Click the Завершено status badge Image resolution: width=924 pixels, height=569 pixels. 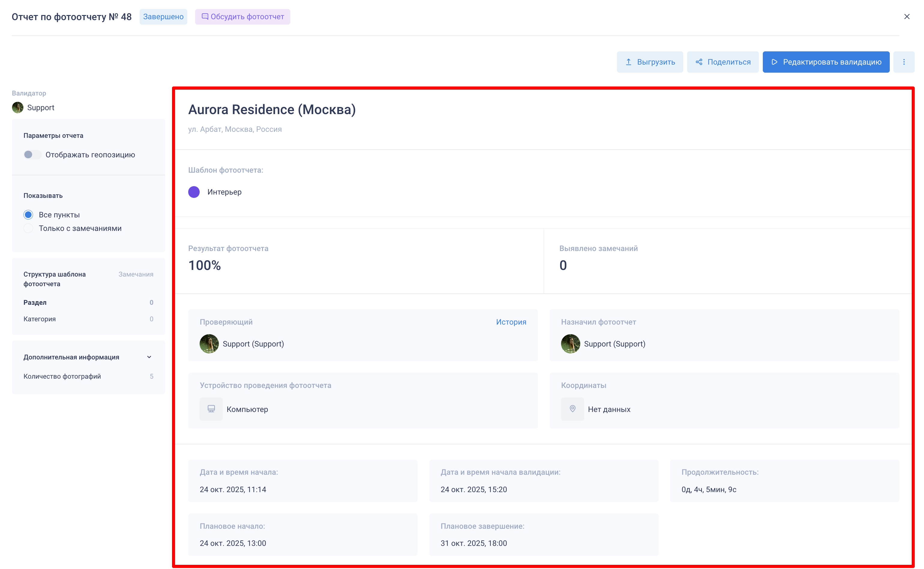tap(163, 17)
